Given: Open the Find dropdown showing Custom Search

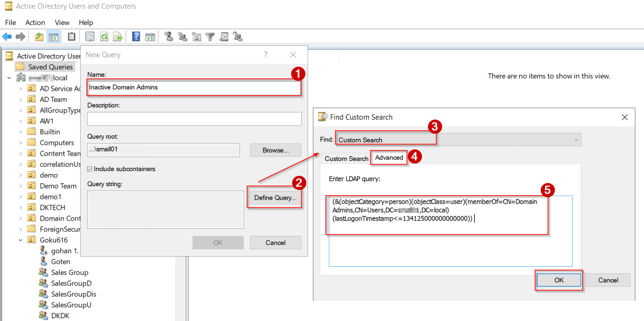Looking at the screenshot, I should 458,140.
